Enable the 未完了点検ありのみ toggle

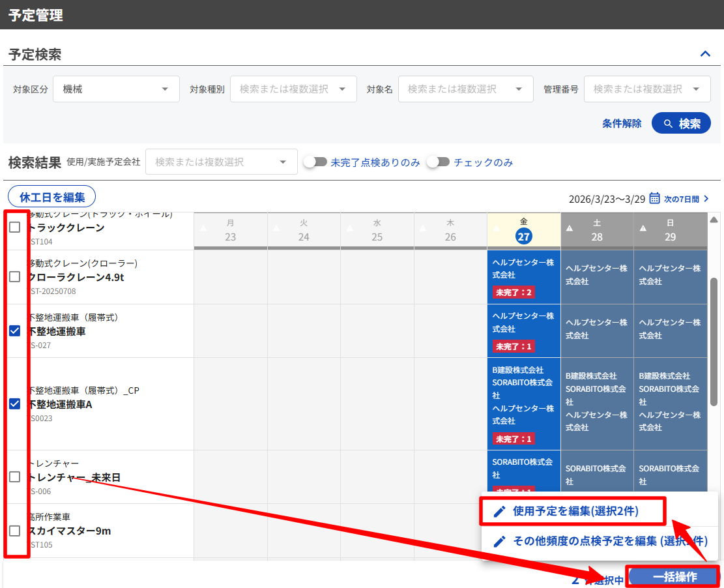pos(315,162)
